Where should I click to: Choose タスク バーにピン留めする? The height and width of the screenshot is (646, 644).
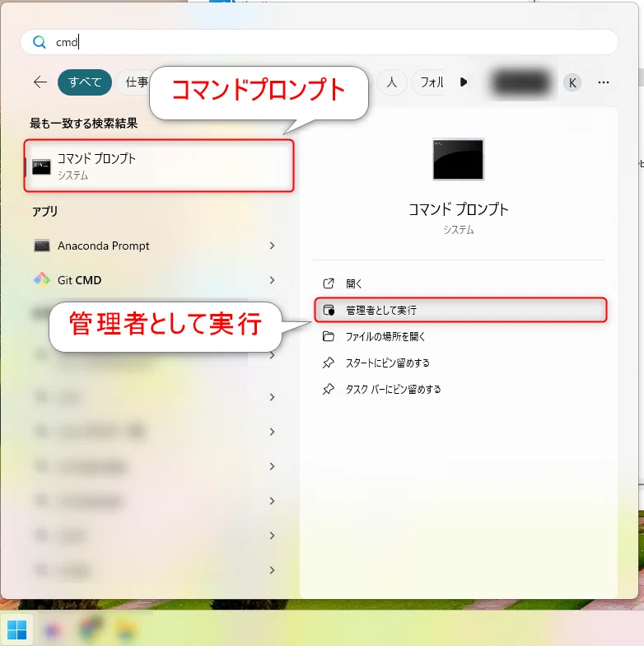[x=460, y=389]
